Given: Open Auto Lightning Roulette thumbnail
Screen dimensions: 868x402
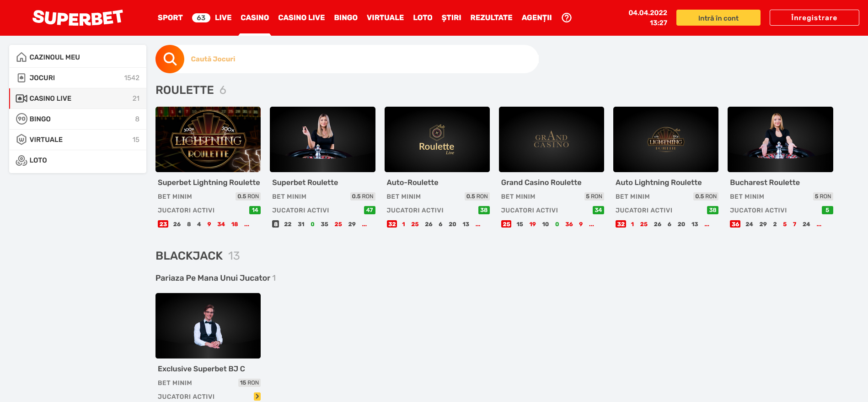Looking at the screenshot, I should pyautogui.click(x=666, y=139).
